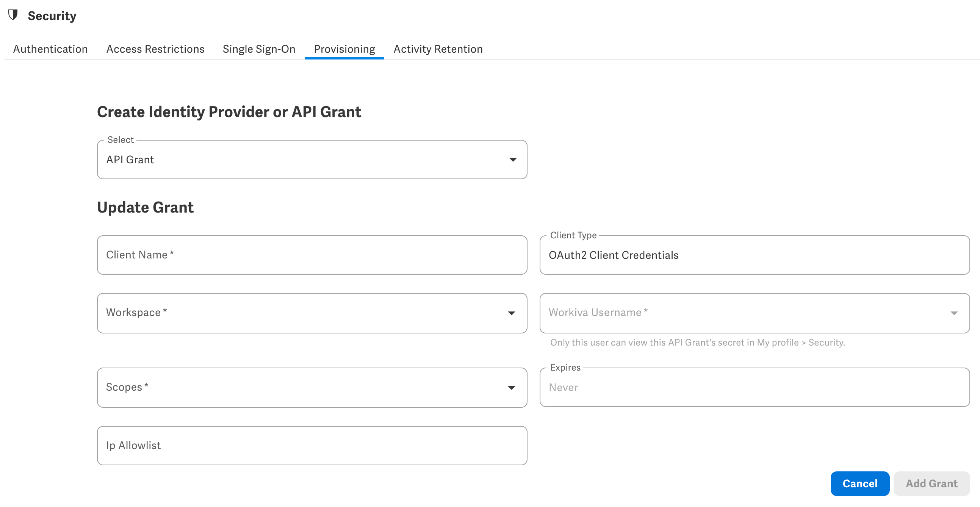This screenshot has width=980, height=507.
Task: Select the Provisioning tab
Action: pyautogui.click(x=344, y=49)
